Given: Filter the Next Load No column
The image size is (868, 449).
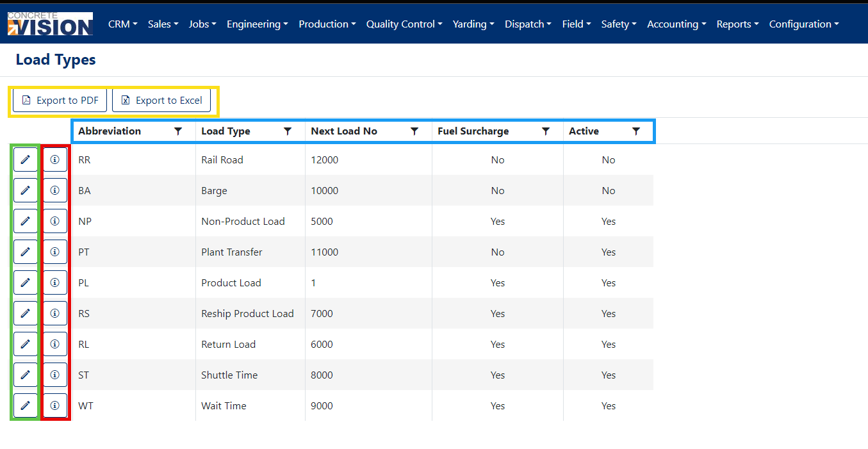Looking at the screenshot, I should click(414, 131).
